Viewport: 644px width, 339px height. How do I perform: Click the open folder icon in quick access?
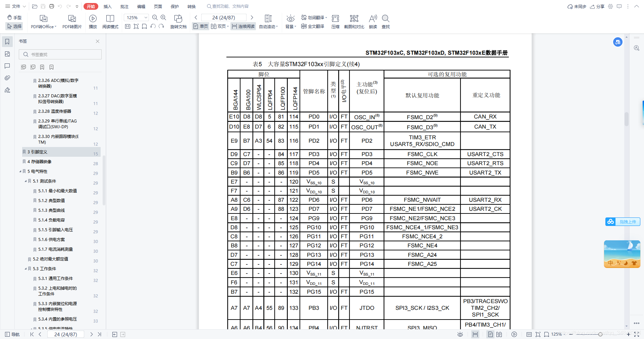35,6
